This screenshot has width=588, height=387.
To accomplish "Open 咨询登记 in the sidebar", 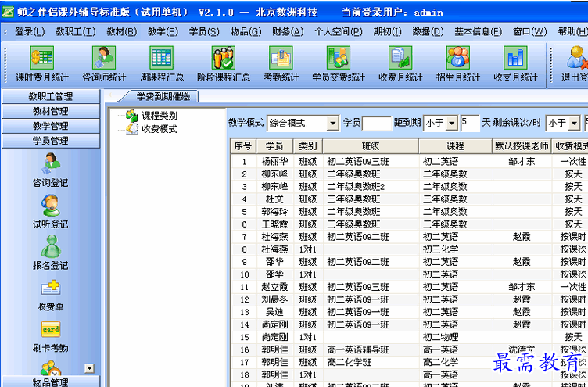I will point(51,170).
